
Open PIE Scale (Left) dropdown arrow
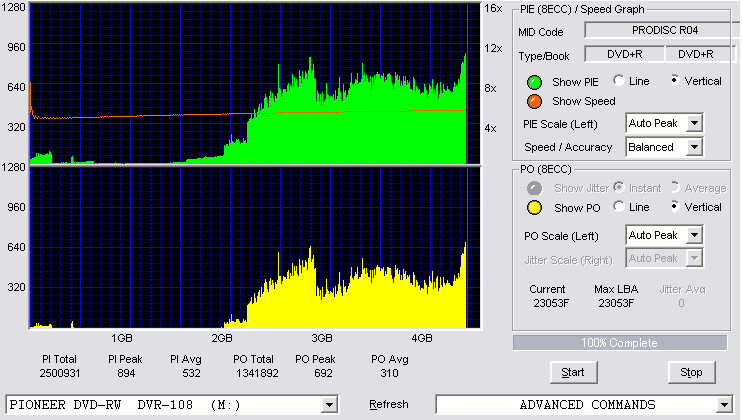click(x=694, y=123)
